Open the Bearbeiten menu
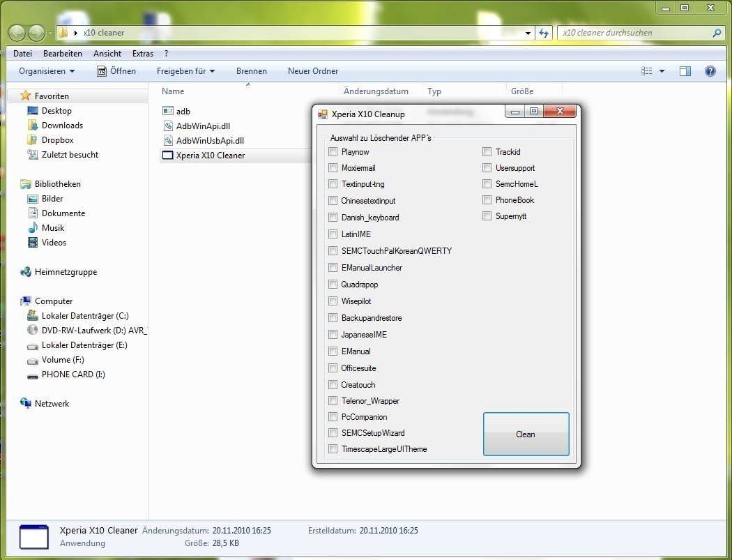Image resolution: width=732 pixels, height=560 pixels. pos(63,54)
